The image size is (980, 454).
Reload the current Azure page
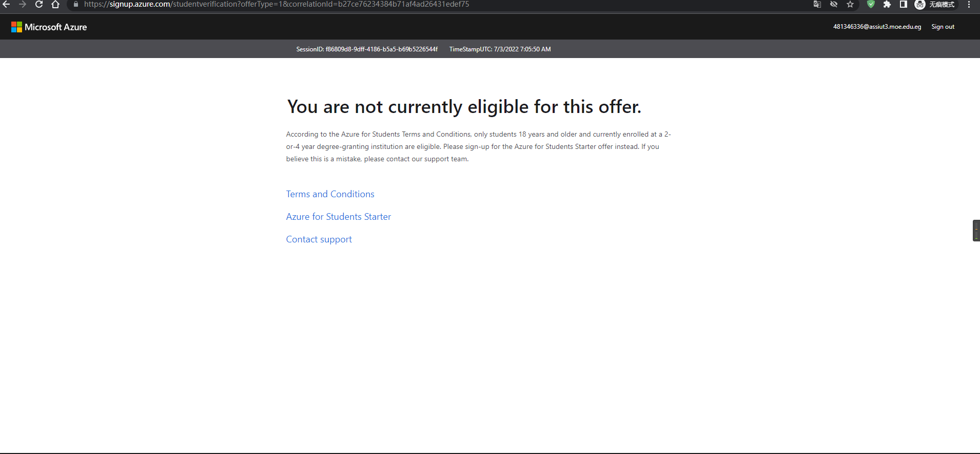pos(39,4)
